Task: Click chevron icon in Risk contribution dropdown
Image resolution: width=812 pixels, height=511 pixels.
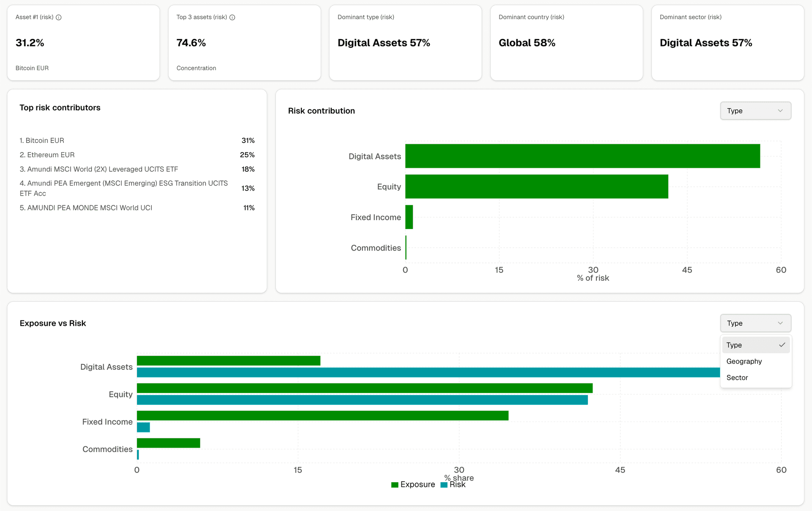Action: click(x=780, y=111)
